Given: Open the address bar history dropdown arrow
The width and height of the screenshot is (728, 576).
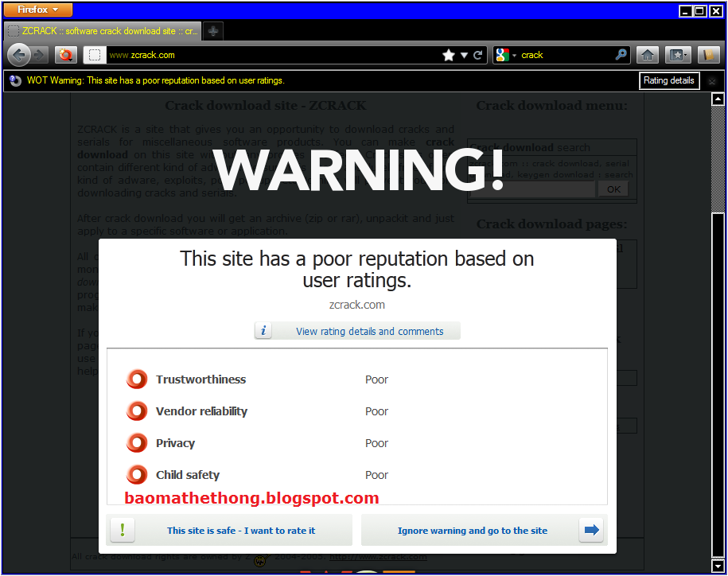Looking at the screenshot, I should 464,55.
